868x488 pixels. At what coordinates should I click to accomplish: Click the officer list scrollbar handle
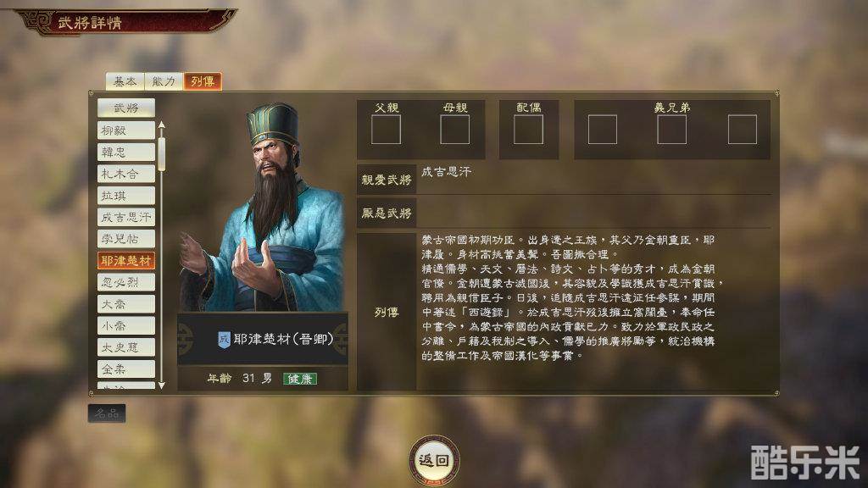point(162,153)
